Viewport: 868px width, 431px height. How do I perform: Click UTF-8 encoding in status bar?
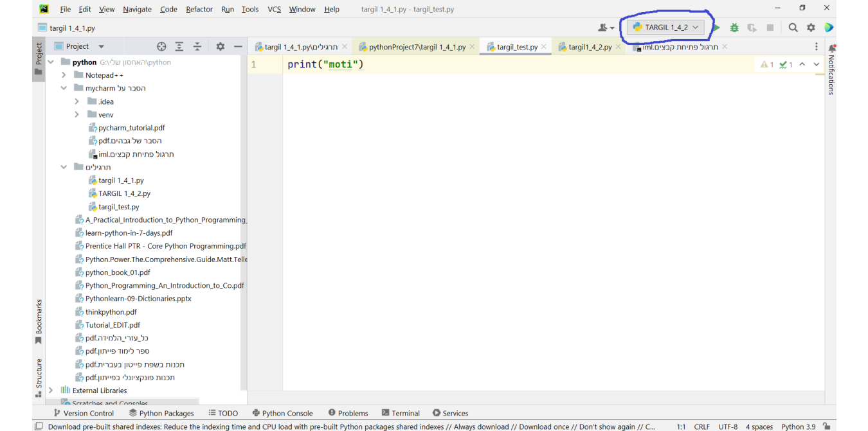pos(728,427)
